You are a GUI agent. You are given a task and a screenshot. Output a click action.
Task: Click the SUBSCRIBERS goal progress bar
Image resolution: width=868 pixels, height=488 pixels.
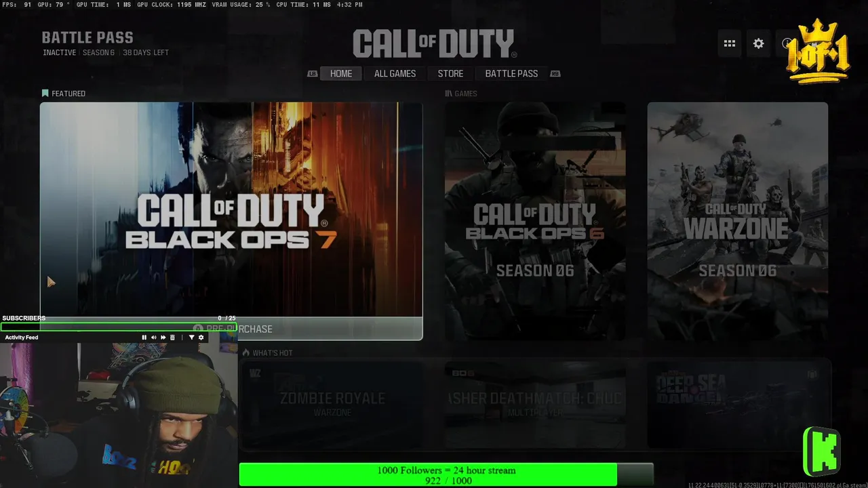tap(119, 327)
